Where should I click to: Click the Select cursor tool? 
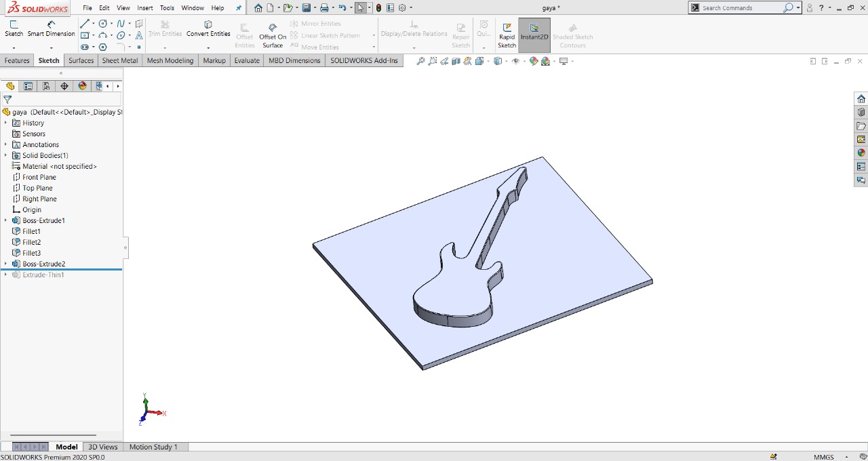360,8
